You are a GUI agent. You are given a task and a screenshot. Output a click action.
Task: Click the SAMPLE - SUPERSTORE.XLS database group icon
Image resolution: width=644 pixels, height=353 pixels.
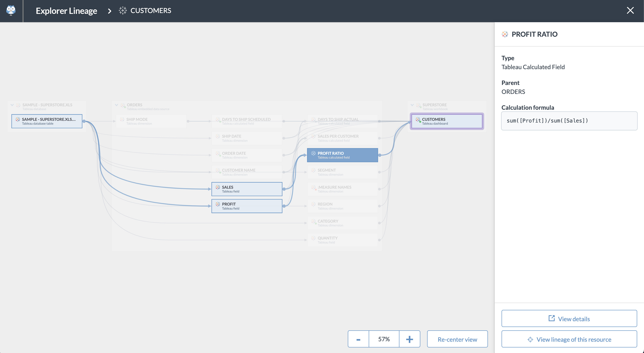coord(18,105)
